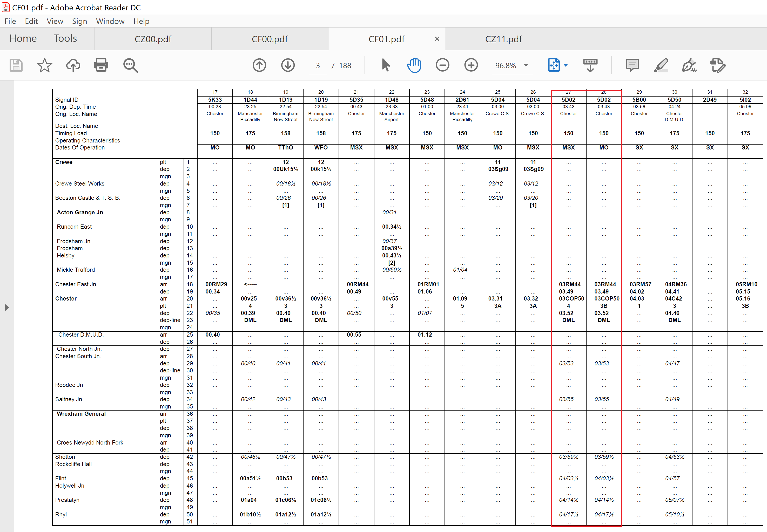Click the WFO dates of operation cell

(321, 147)
